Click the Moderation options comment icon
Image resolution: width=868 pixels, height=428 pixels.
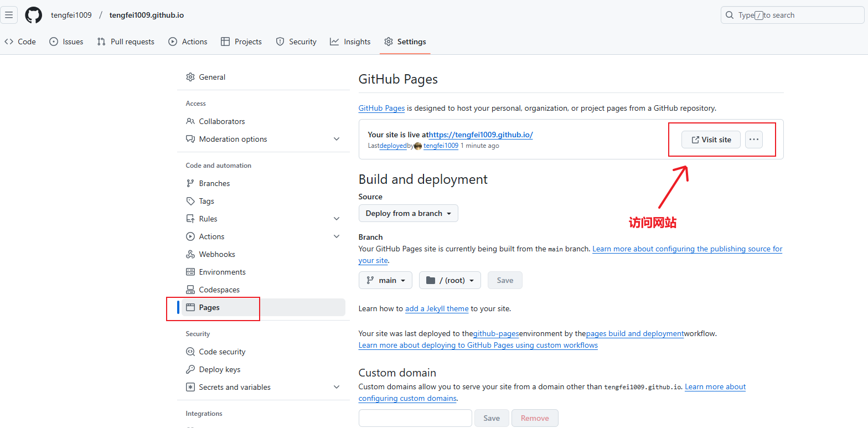[x=190, y=139]
